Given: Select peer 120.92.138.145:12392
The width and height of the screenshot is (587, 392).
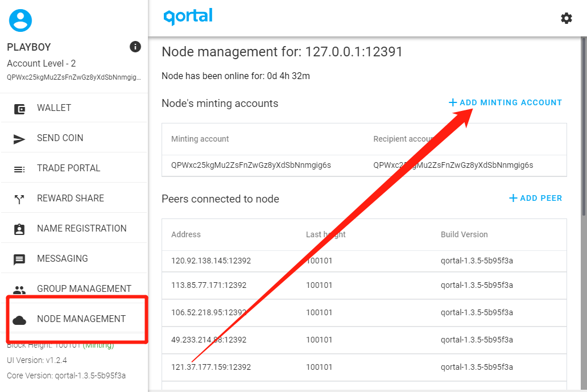Looking at the screenshot, I should (211, 261).
